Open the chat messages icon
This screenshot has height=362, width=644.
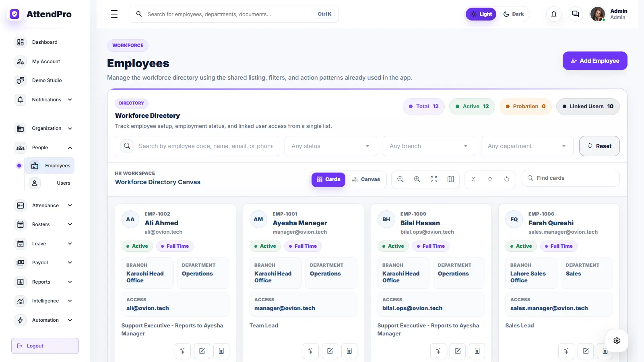point(576,14)
